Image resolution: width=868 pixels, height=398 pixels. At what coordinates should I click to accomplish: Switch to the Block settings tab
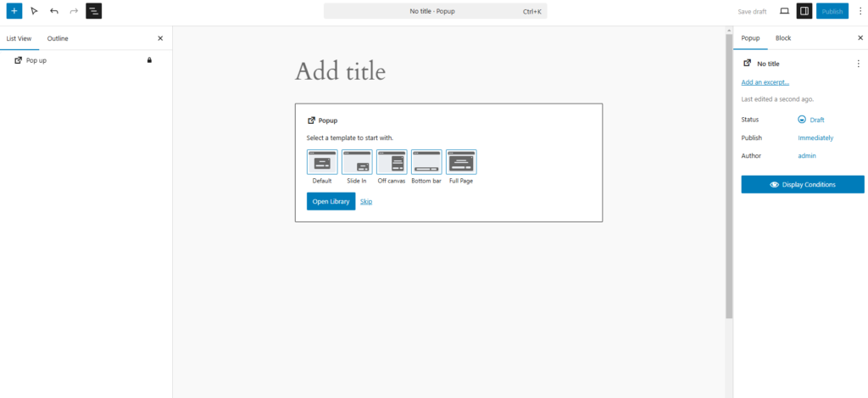pyautogui.click(x=783, y=38)
